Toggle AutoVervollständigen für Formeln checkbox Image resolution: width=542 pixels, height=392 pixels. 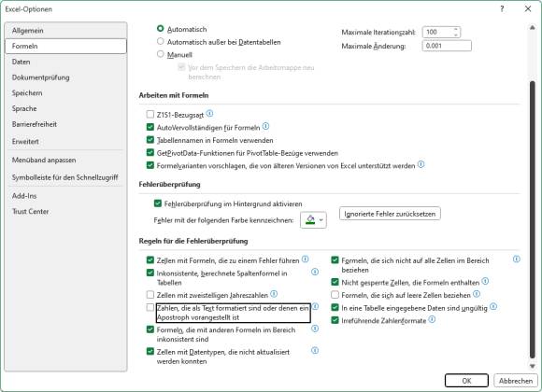pos(150,127)
